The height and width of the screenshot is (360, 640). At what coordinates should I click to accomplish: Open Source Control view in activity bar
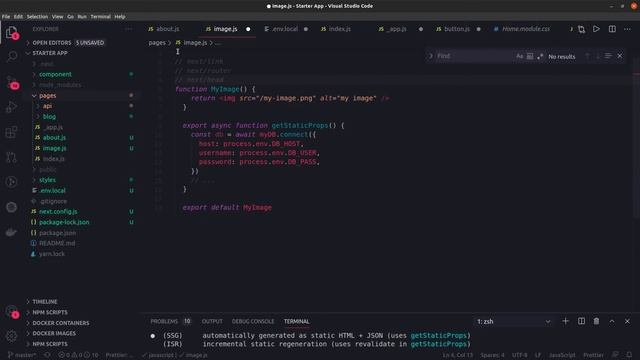pyautogui.click(x=11, y=82)
